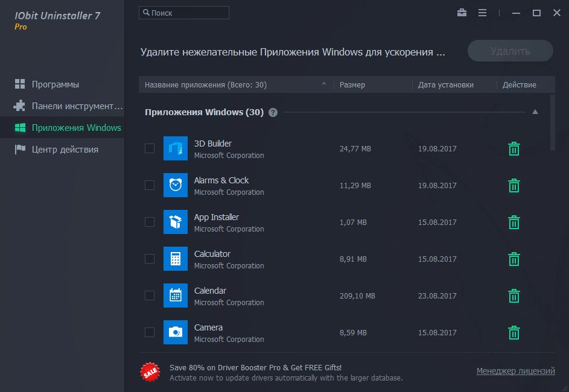Select the Alarms & Clock app name

221,180
